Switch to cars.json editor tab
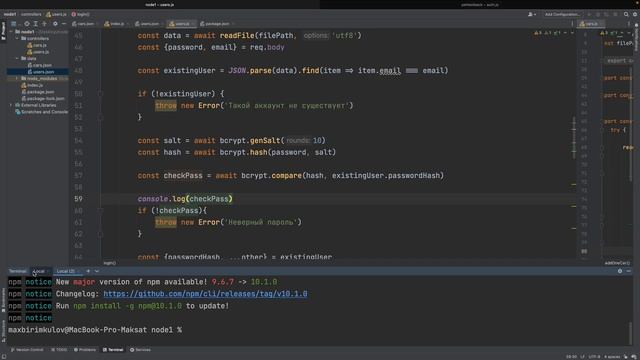The height and width of the screenshot is (360, 640). point(84,24)
